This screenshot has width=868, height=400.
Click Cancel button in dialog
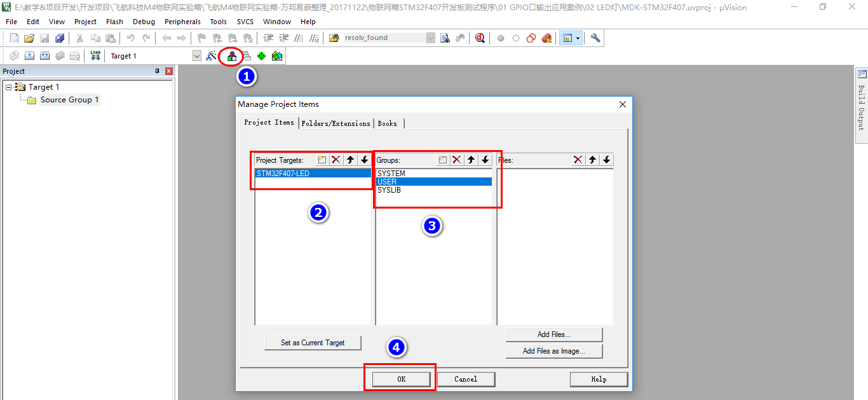click(466, 379)
